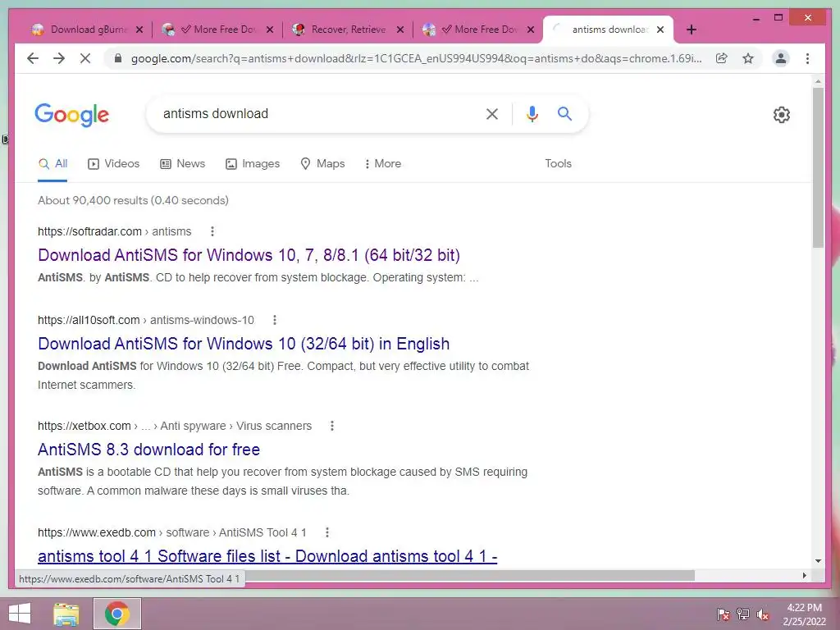Open File Explorer from taskbar
840x630 pixels.
(66, 614)
